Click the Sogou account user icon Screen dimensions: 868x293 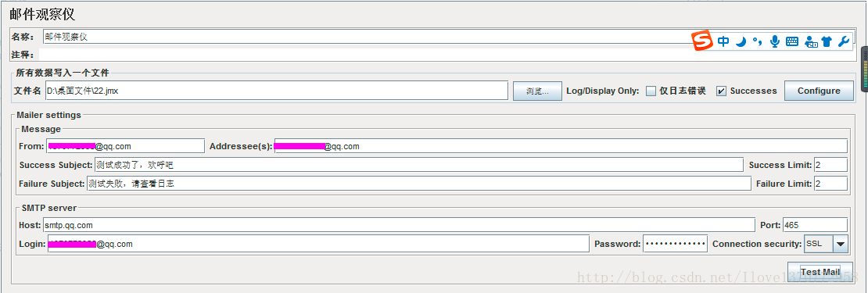(x=811, y=41)
